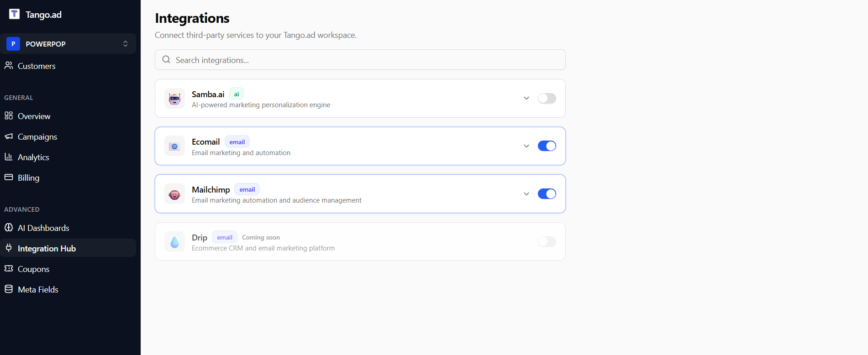868x355 pixels.
Task: Click the Mailchimp monkey logo
Action: tap(174, 194)
